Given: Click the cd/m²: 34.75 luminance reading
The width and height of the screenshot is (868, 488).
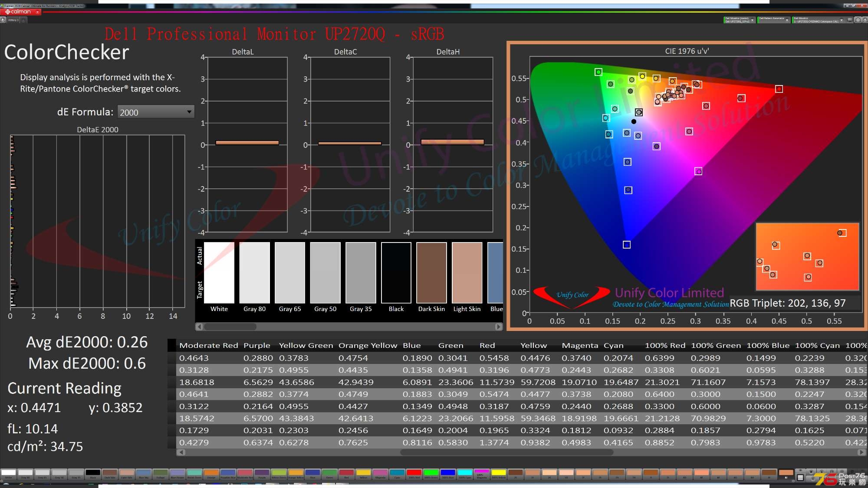Looking at the screenshot, I should coord(45,446).
